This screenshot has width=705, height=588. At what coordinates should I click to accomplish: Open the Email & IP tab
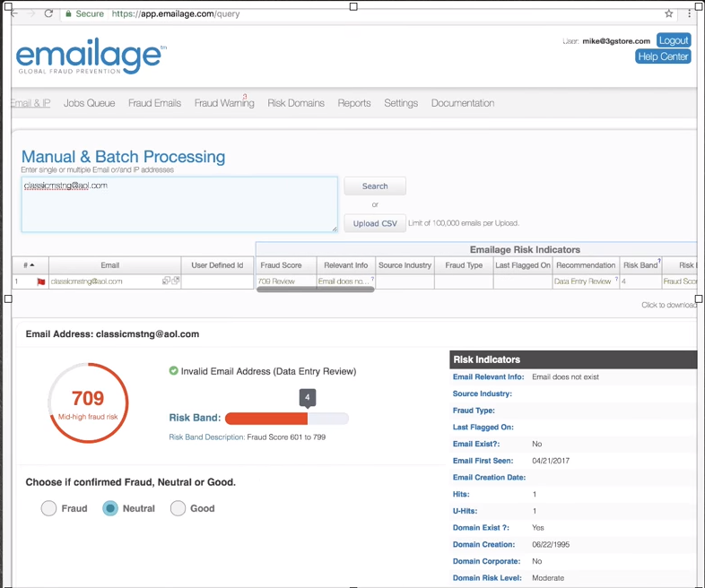tap(30, 103)
